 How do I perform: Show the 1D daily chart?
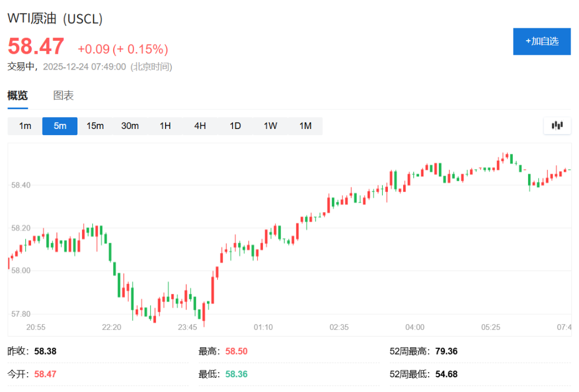235,126
